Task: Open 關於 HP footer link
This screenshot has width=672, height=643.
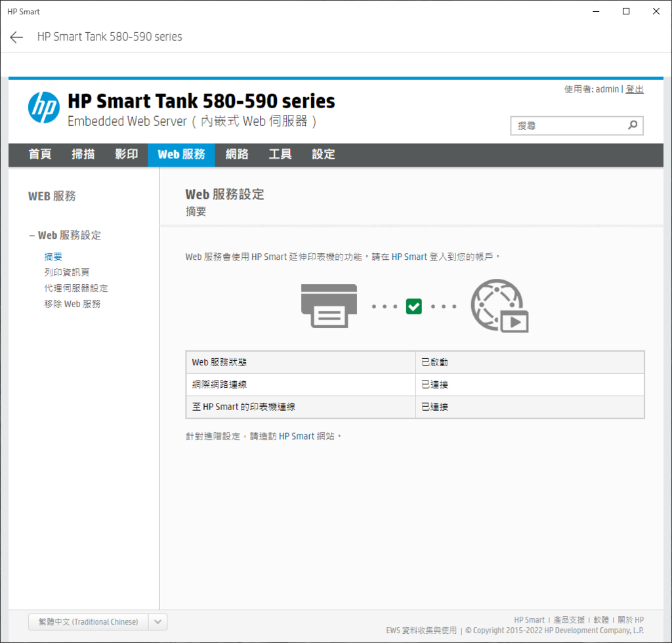Action: tap(631, 620)
